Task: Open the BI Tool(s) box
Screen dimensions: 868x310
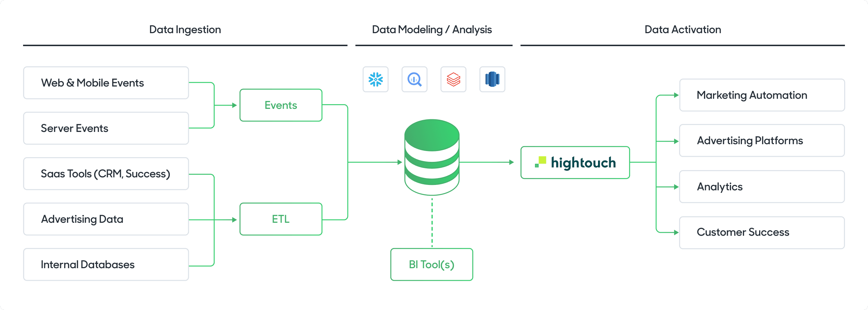Action: [x=432, y=265]
